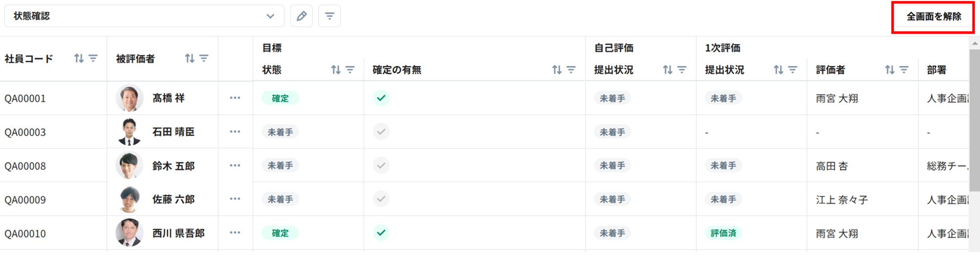This screenshot has width=980, height=259.
Task: Sort the 自己評価 提出状況 column
Action: [667, 70]
